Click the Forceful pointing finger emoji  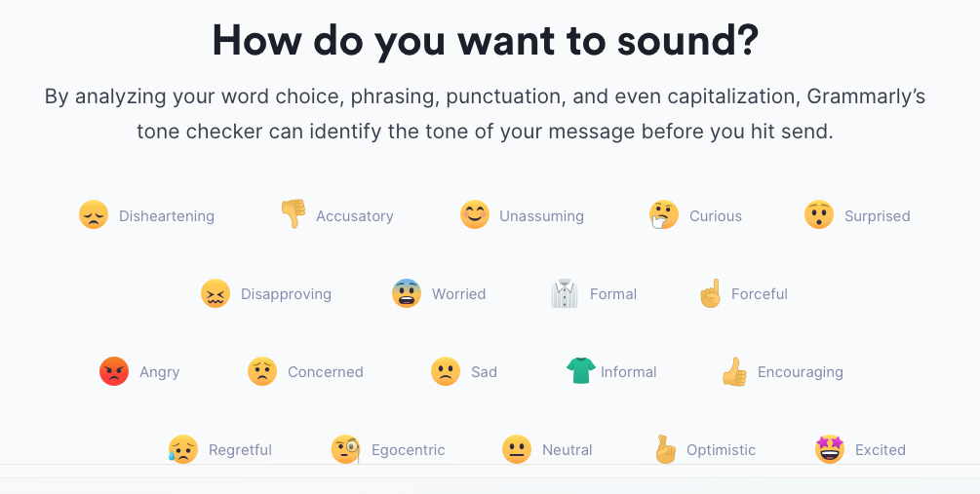(x=711, y=293)
